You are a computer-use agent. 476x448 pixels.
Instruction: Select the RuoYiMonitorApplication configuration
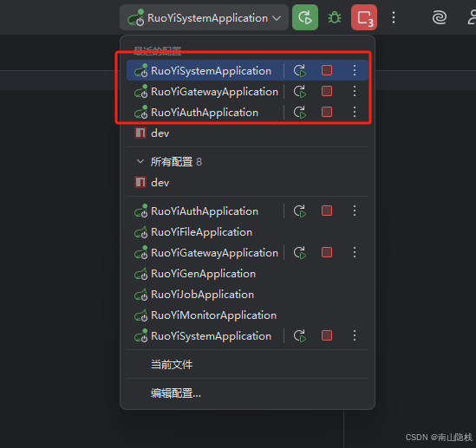(247, 315)
